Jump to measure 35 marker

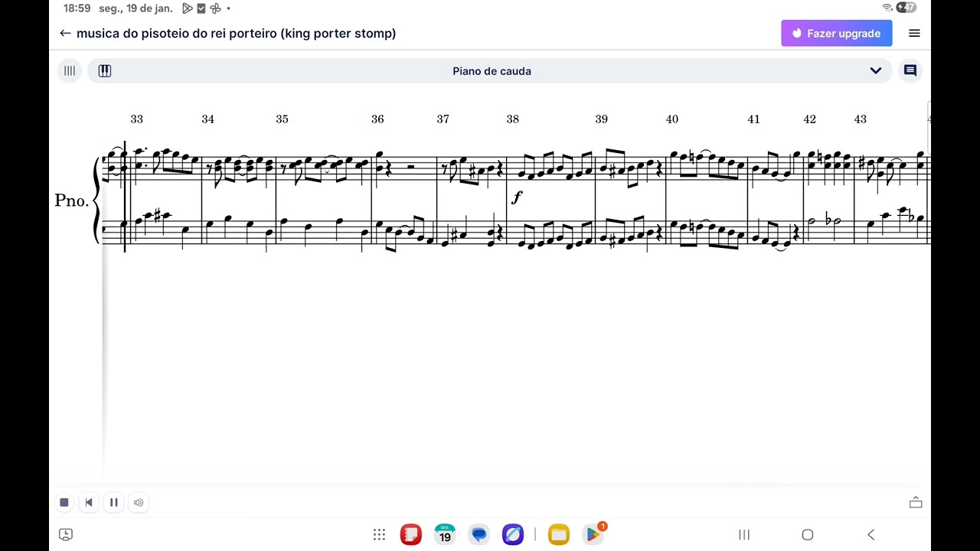(x=283, y=119)
